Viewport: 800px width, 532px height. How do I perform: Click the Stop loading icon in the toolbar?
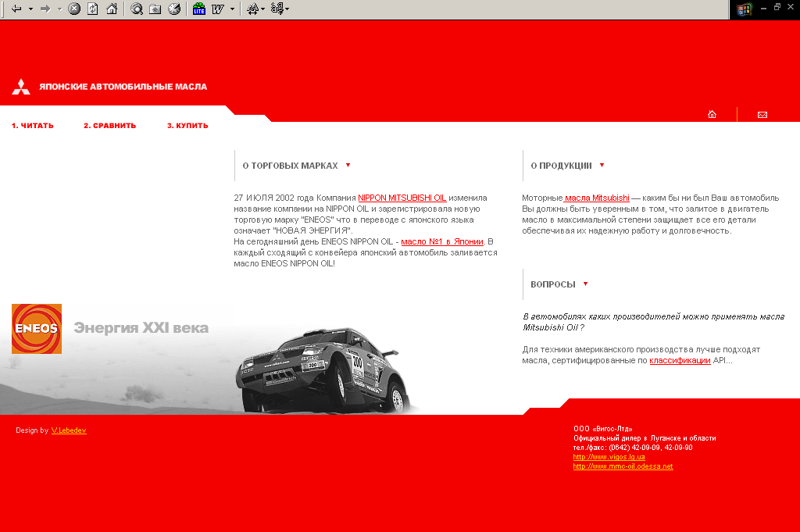coord(73,9)
